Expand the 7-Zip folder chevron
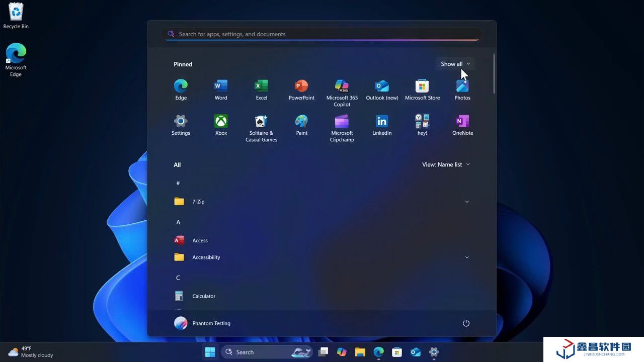The width and height of the screenshot is (644, 362). click(x=467, y=202)
